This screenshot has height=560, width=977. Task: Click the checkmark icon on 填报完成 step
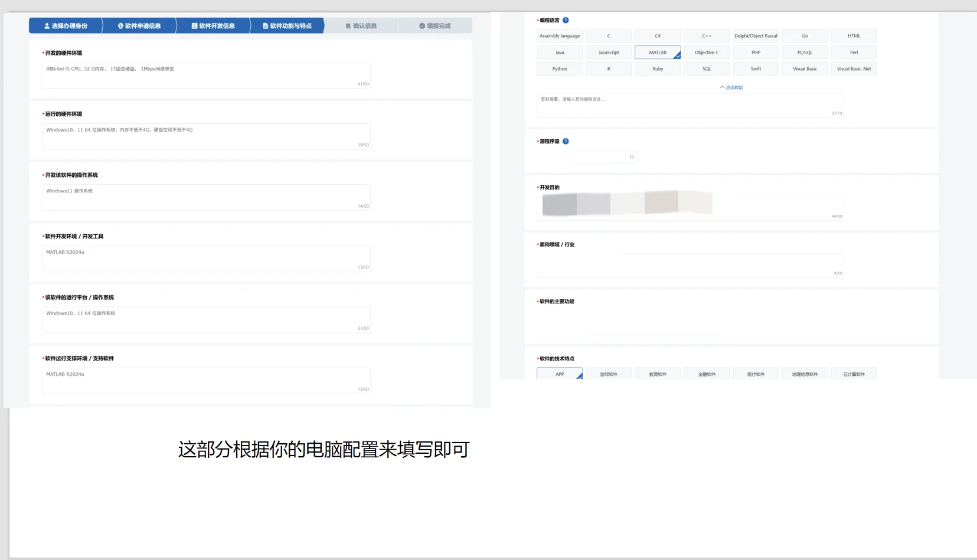[x=421, y=25]
